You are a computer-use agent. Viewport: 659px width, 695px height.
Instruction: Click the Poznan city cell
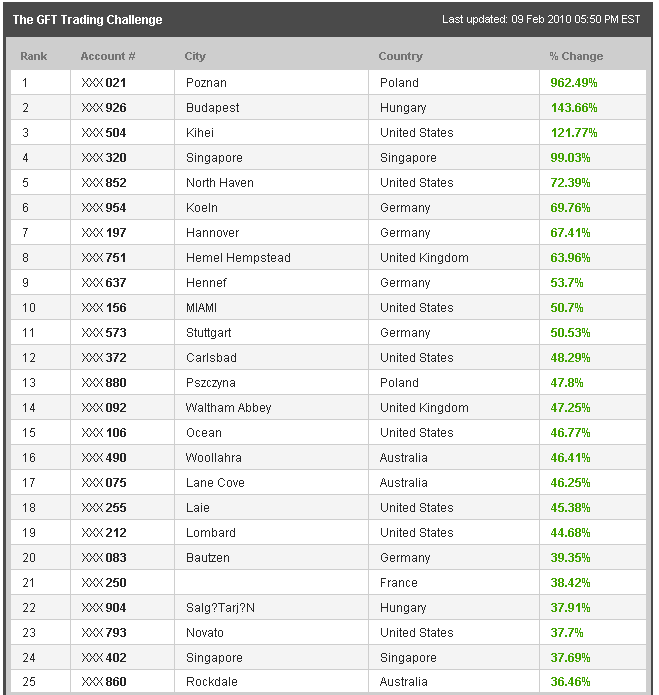(x=206, y=83)
